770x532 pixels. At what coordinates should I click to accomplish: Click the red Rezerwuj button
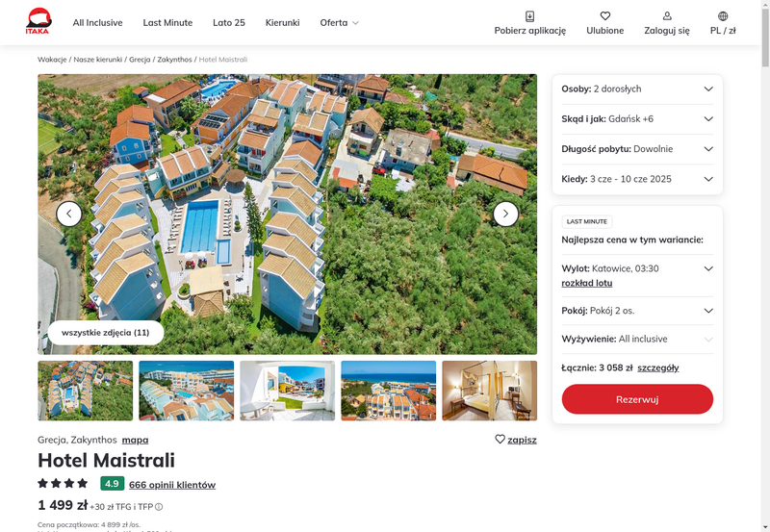[637, 399]
